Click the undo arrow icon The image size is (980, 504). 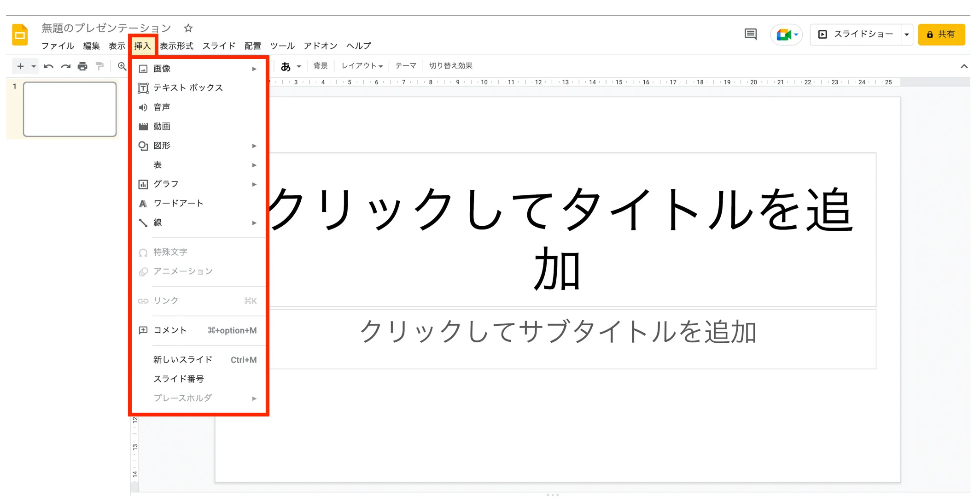(48, 66)
